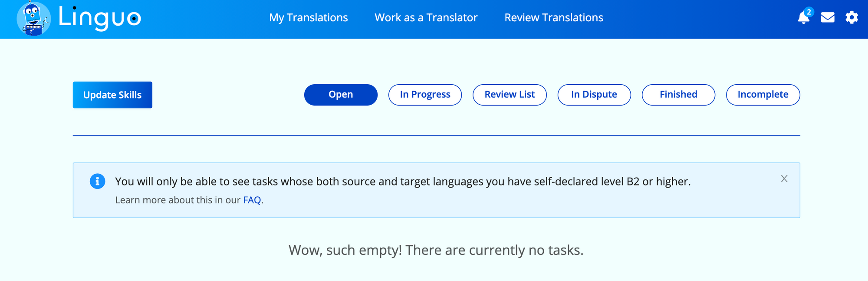Screen dimensions: 868x281
Task: Open the Review Translations page
Action: [553, 17]
